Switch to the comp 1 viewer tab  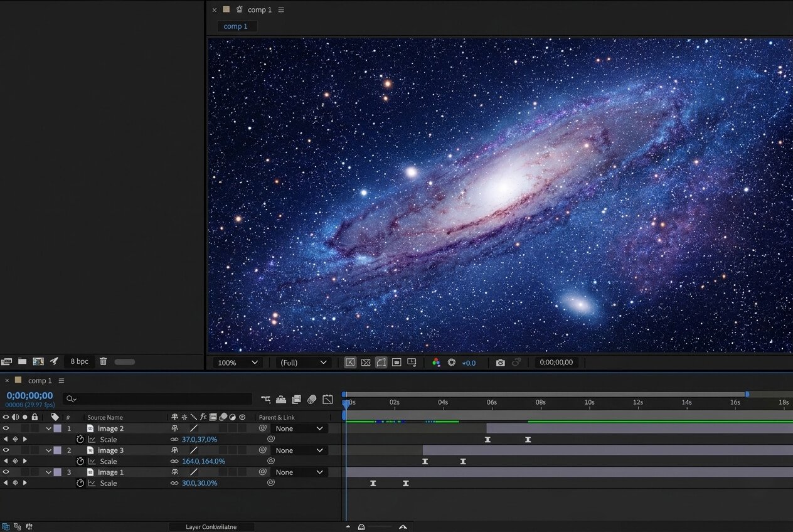pos(236,26)
